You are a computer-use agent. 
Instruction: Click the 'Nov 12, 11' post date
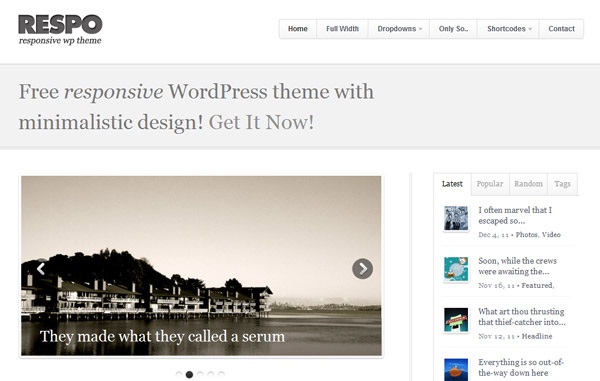496,336
